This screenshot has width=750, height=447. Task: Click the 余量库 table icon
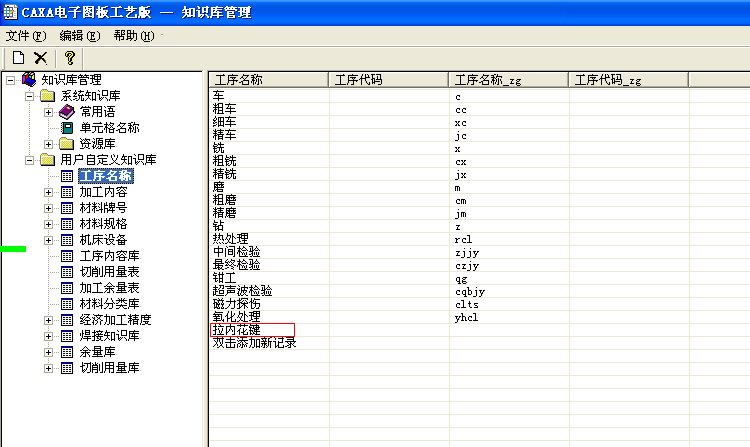pyautogui.click(x=67, y=352)
